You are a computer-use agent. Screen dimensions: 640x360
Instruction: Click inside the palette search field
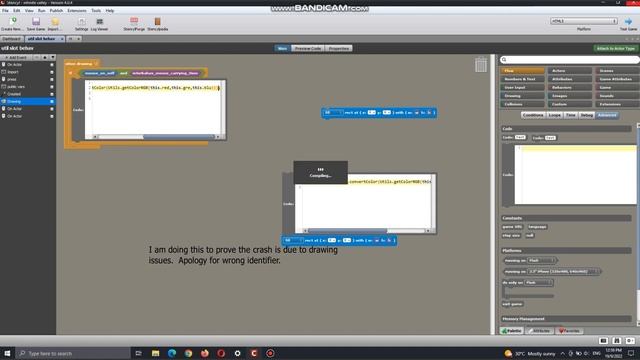[571, 60]
